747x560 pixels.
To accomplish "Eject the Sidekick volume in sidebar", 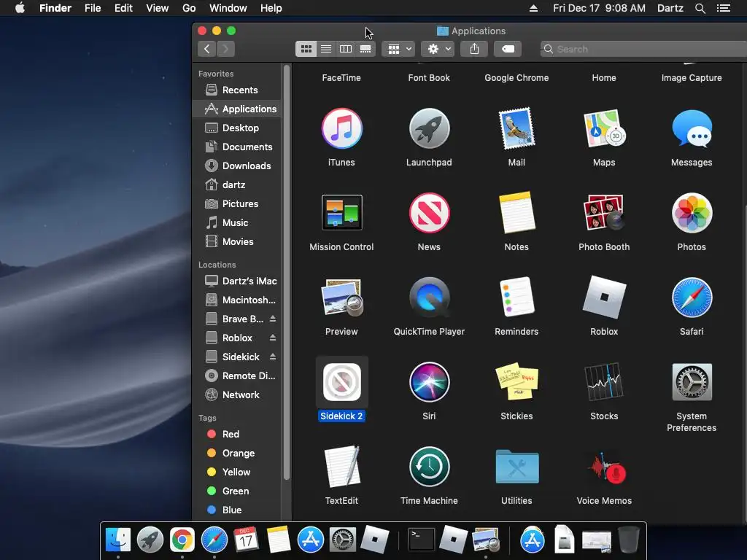I will (x=273, y=357).
